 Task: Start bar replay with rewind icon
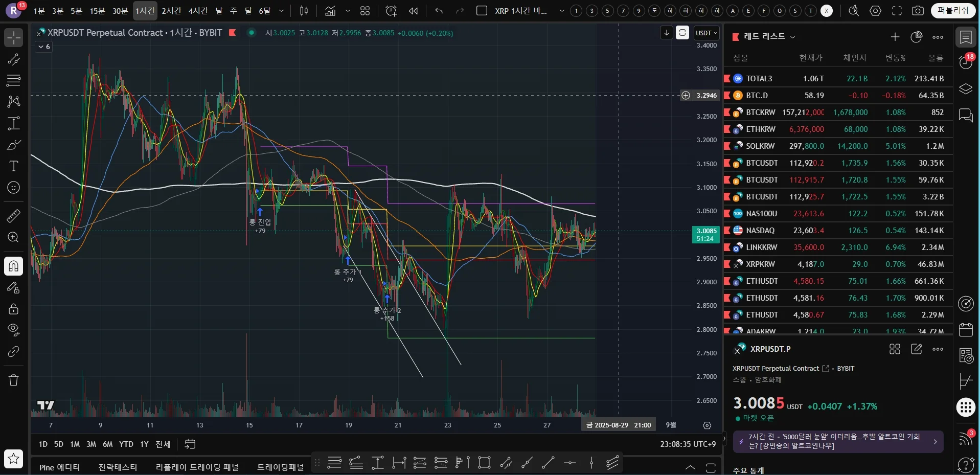click(x=414, y=11)
